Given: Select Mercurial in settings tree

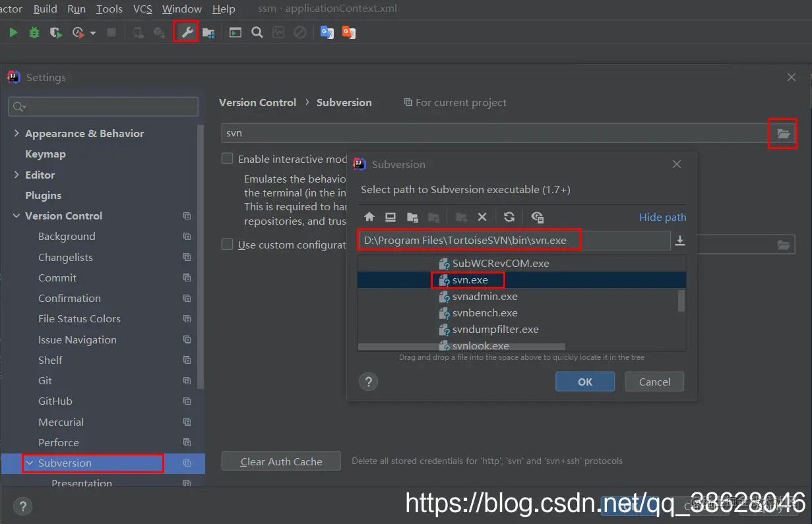Looking at the screenshot, I should (x=61, y=422).
